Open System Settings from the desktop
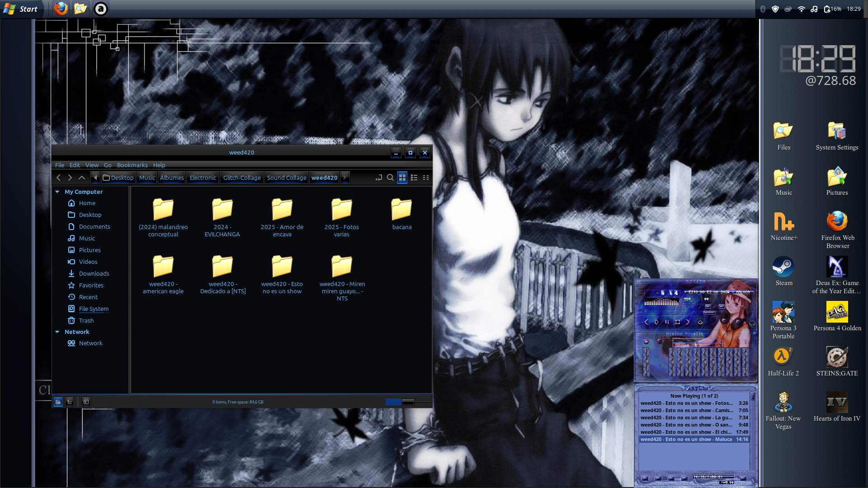Image resolution: width=868 pixels, height=488 pixels. pyautogui.click(x=837, y=136)
